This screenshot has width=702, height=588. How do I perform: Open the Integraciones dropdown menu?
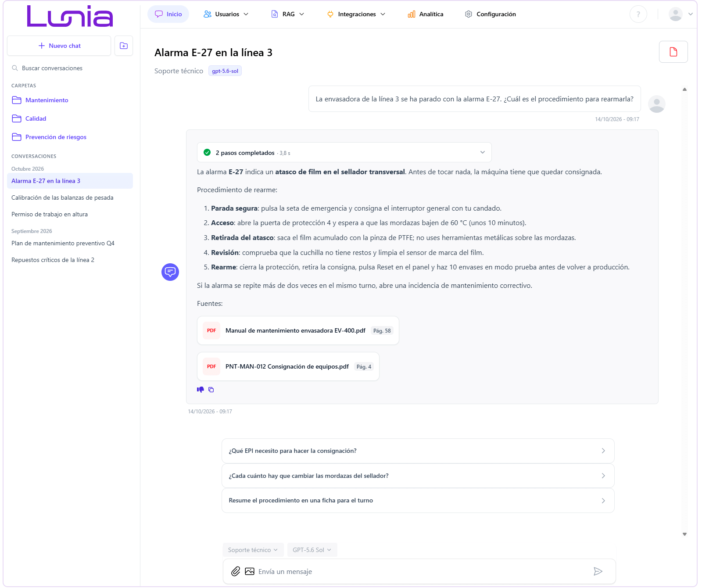pos(356,14)
